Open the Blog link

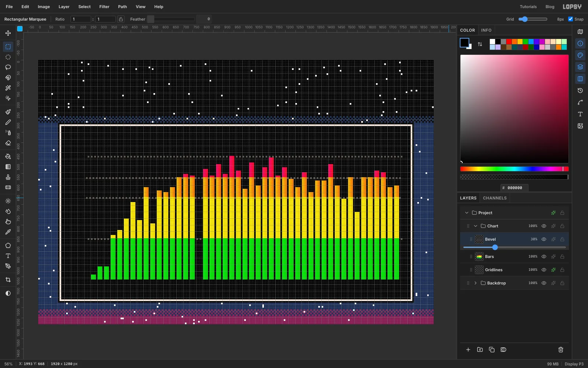tap(550, 7)
